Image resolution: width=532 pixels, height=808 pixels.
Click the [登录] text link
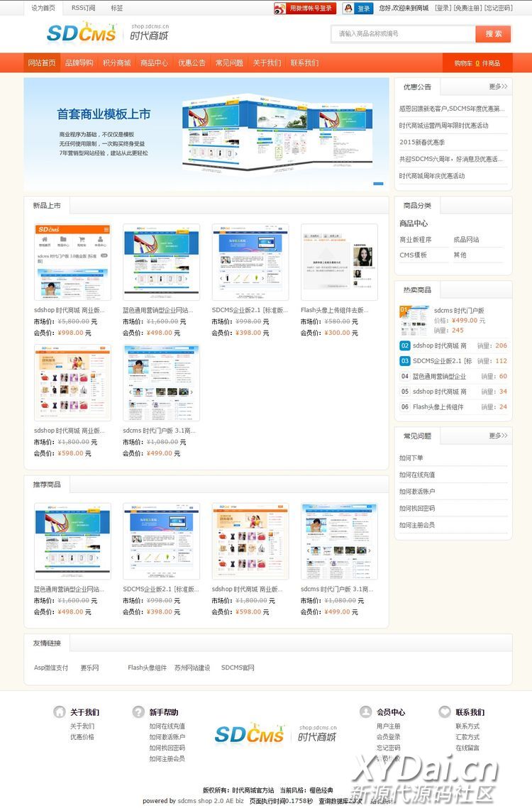443,9
